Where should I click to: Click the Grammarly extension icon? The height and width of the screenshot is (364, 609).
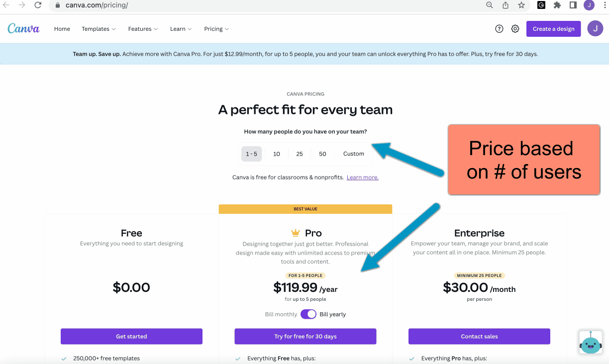[x=541, y=5]
